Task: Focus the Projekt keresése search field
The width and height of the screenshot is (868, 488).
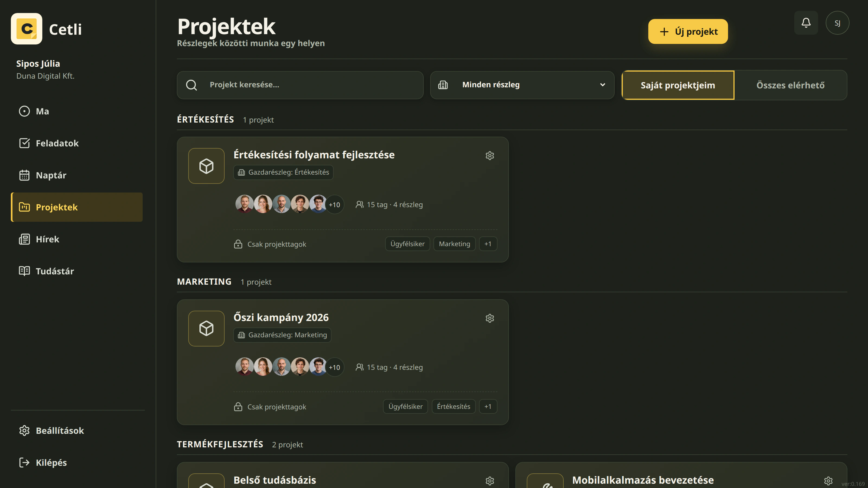Action: [300, 85]
